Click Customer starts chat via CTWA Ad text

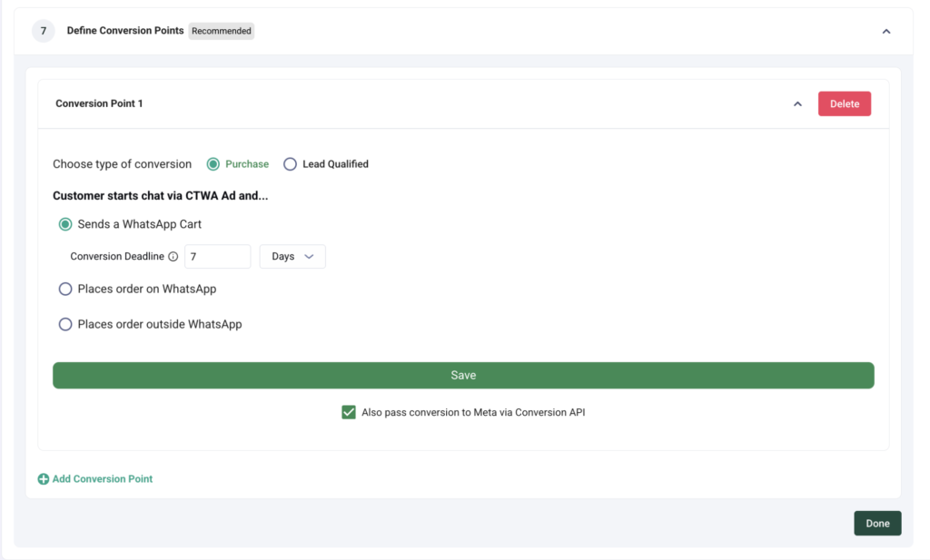tap(160, 196)
